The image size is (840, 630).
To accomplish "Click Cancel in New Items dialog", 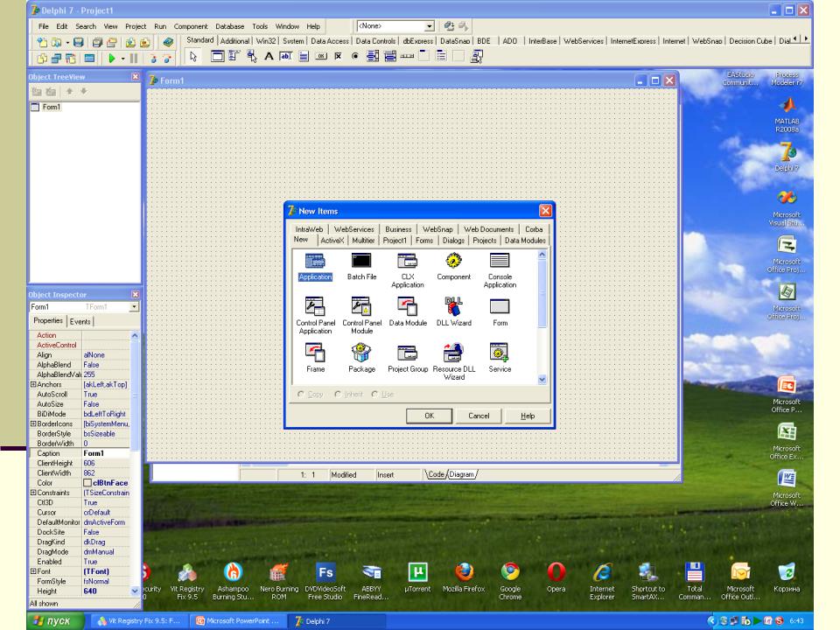I will [x=479, y=416].
